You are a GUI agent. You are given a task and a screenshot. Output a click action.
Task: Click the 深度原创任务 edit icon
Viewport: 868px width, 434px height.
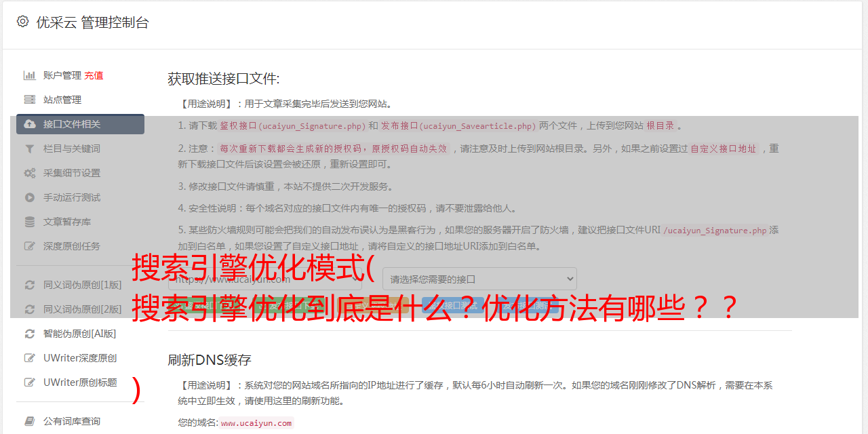click(30, 246)
